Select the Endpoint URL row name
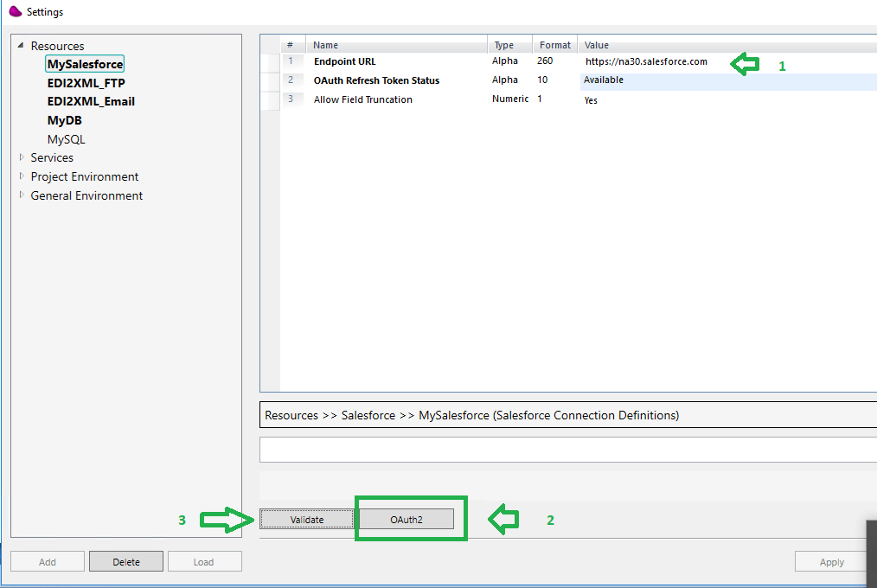The width and height of the screenshot is (877, 588). [344, 61]
